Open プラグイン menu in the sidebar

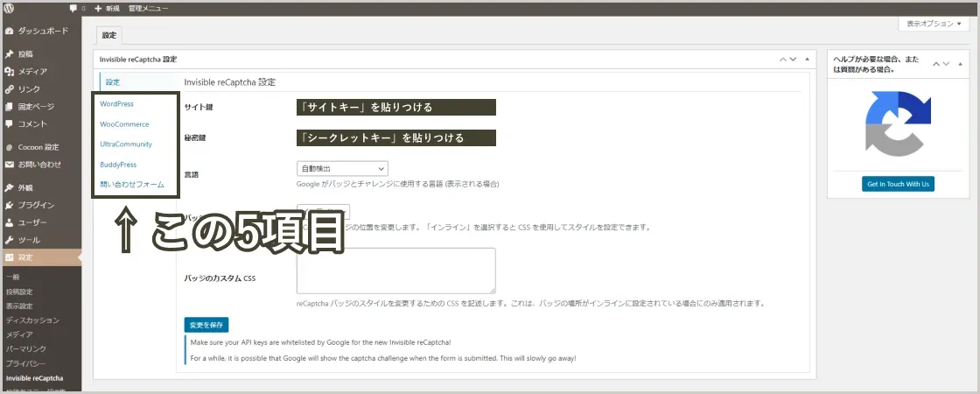pos(36,205)
